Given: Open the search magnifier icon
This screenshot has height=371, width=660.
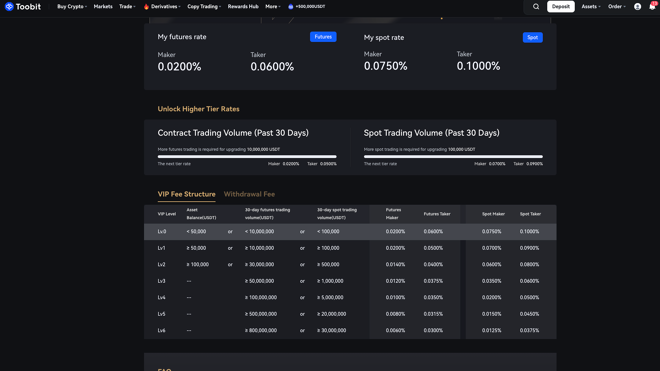Looking at the screenshot, I should coord(536,7).
